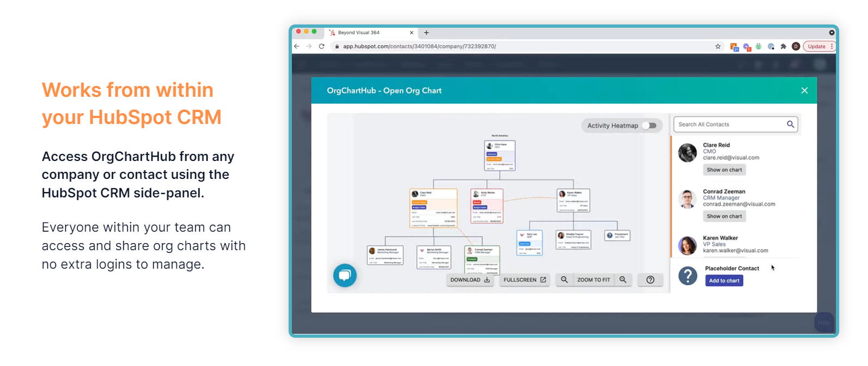868x366 pixels.
Task: Go back using the browser back arrow
Action: coord(297,46)
